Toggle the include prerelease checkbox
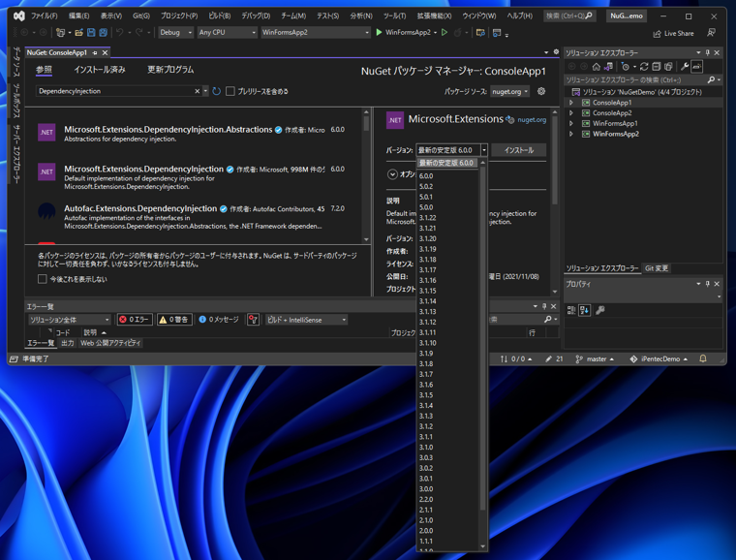This screenshot has width=736, height=560. point(230,91)
